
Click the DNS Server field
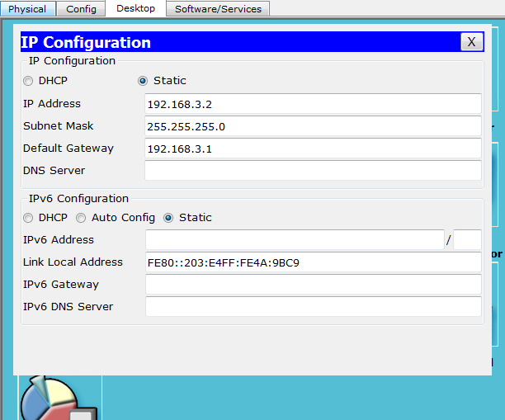[313, 171]
